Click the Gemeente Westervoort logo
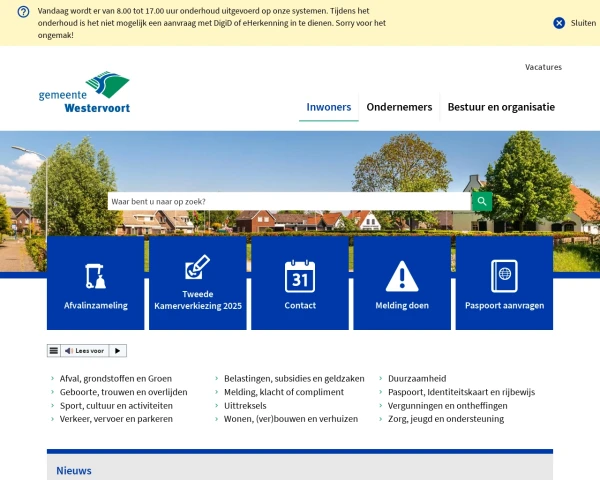 pyautogui.click(x=84, y=93)
